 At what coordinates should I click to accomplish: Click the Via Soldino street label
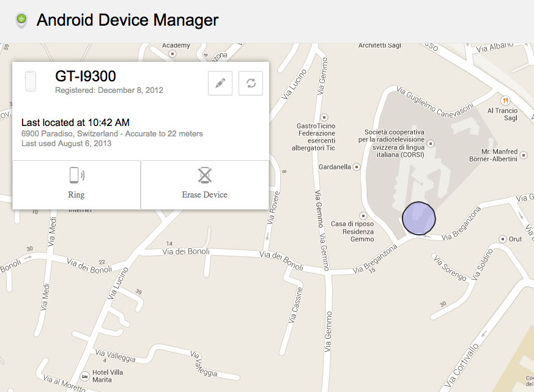(482, 264)
